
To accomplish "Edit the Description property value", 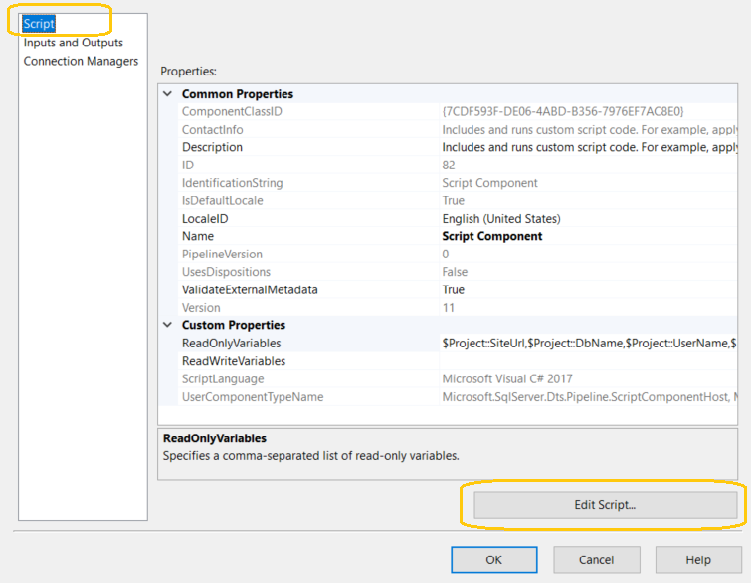I will point(588,148).
